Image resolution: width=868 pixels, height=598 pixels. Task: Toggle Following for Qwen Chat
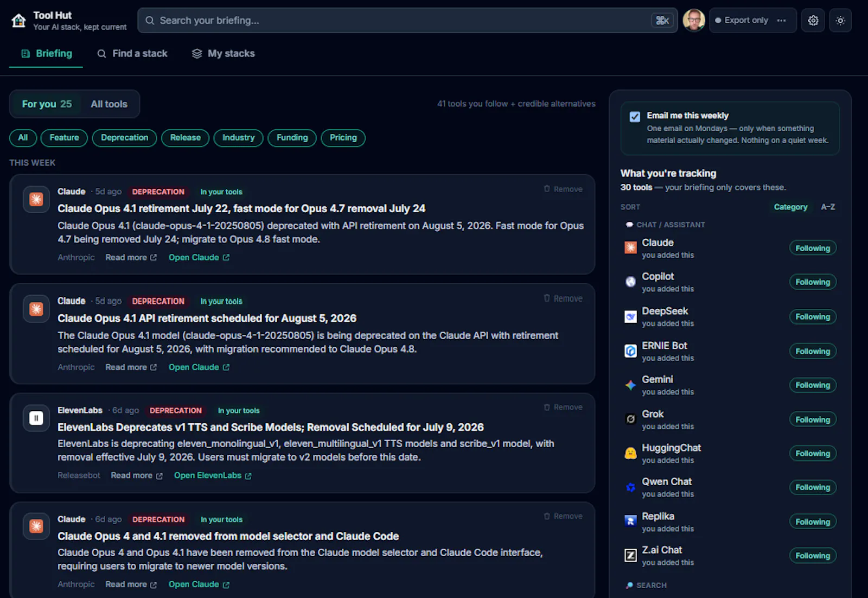click(813, 487)
